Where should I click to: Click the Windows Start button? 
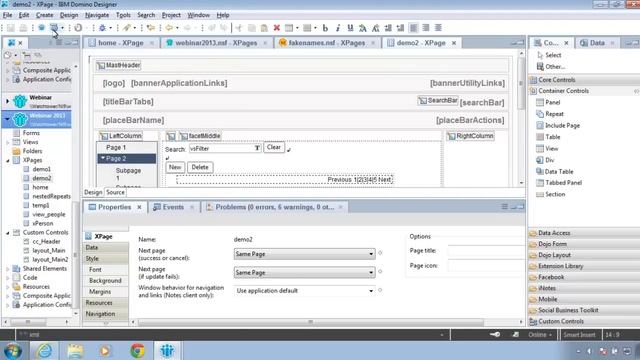pos(12,351)
